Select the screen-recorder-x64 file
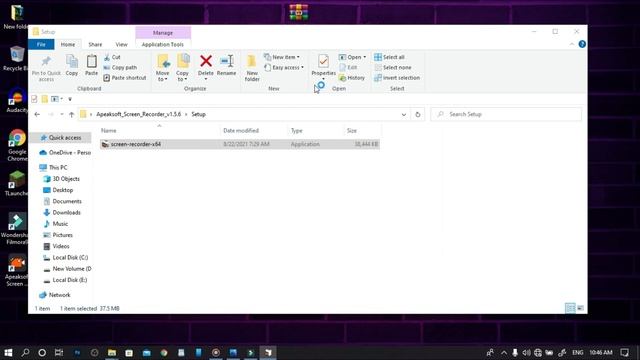640x360 pixels. coord(240,144)
